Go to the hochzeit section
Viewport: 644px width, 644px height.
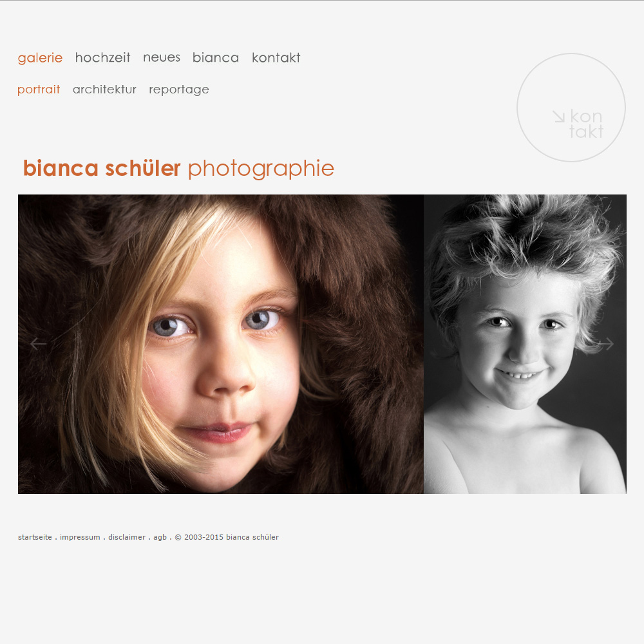[x=102, y=57]
